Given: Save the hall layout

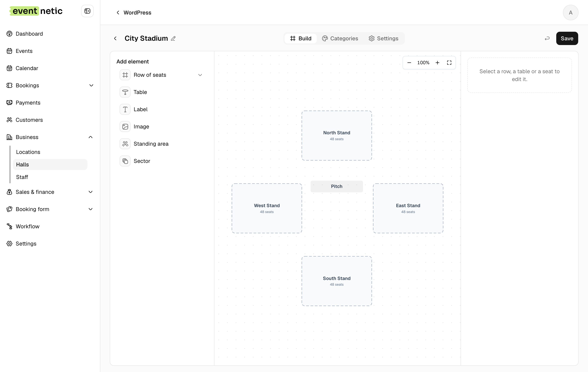Looking at the screenshot, I should pos(567,38).
